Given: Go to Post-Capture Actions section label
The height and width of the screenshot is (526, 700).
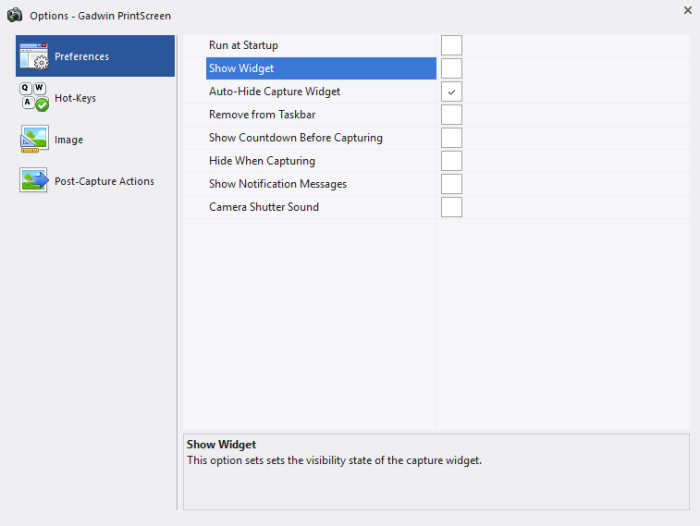Looking at the screenshot, I should pyautogui.click(x=104, y=181).
